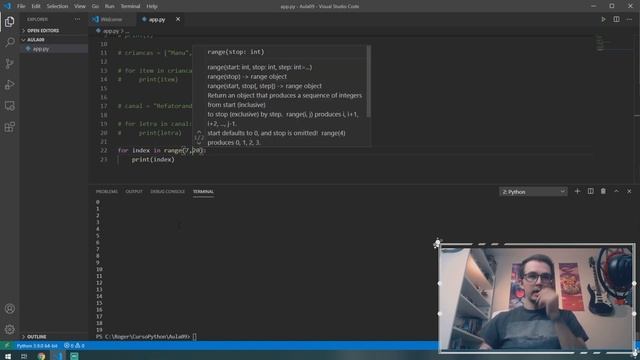
Task: Click the signature help tooltip scrollbar
Action: pos(369,82)
